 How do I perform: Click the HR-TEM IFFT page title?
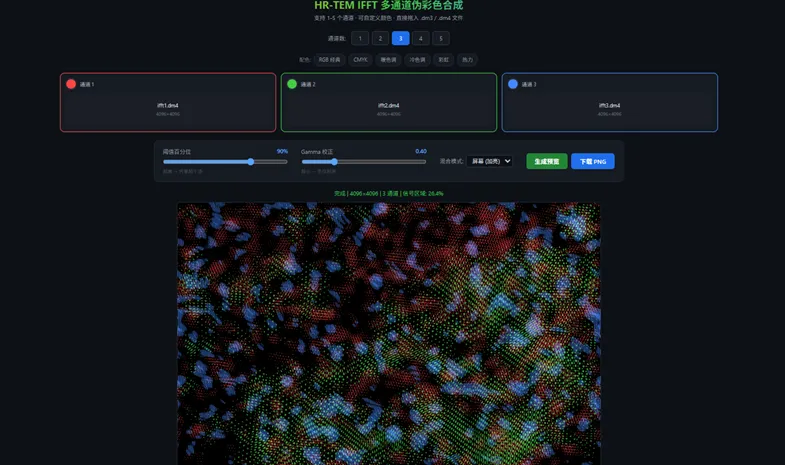click(388, 6)
